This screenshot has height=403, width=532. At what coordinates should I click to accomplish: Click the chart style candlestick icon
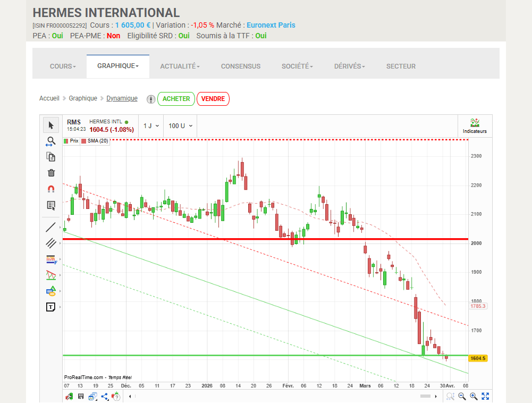coord(69,396)
